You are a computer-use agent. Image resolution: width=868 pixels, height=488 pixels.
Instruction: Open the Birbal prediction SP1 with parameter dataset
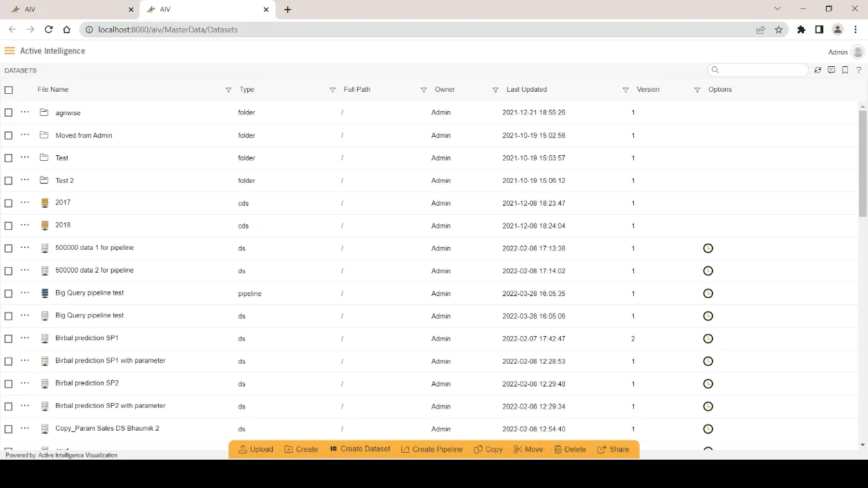click(110, 361)
